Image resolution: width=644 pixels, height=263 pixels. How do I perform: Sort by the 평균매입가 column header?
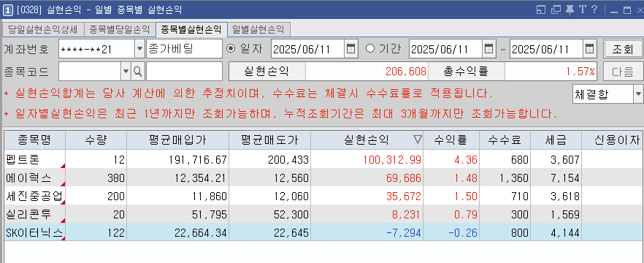tap(178, 140)
